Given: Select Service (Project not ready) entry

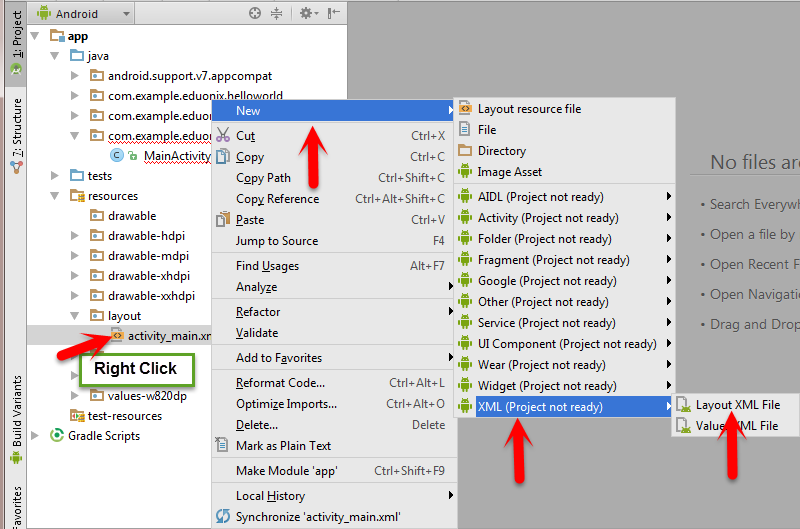Looking at the screenshot, I should click(565, 322).
